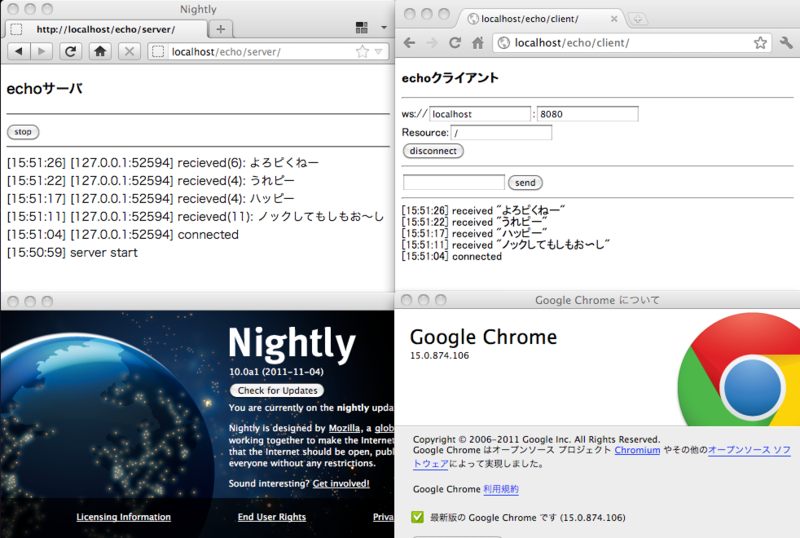Viewport: 800px width, 538px height.
Task: Click Chrome's home icon
Action: pos(478,43)
